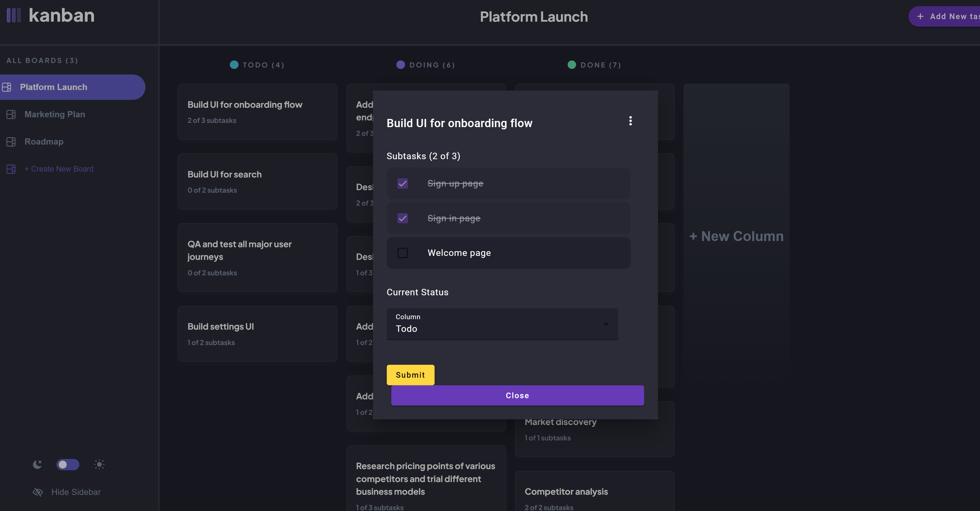Click the kanban logo icon
The height and width of the screenshot is (511, 980).
tap(14, 15)
